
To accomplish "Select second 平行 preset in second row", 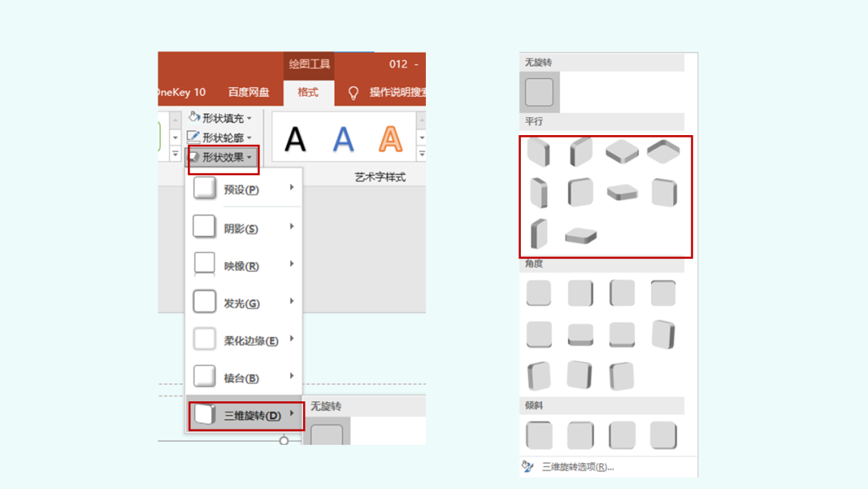I will click(581, 193).
